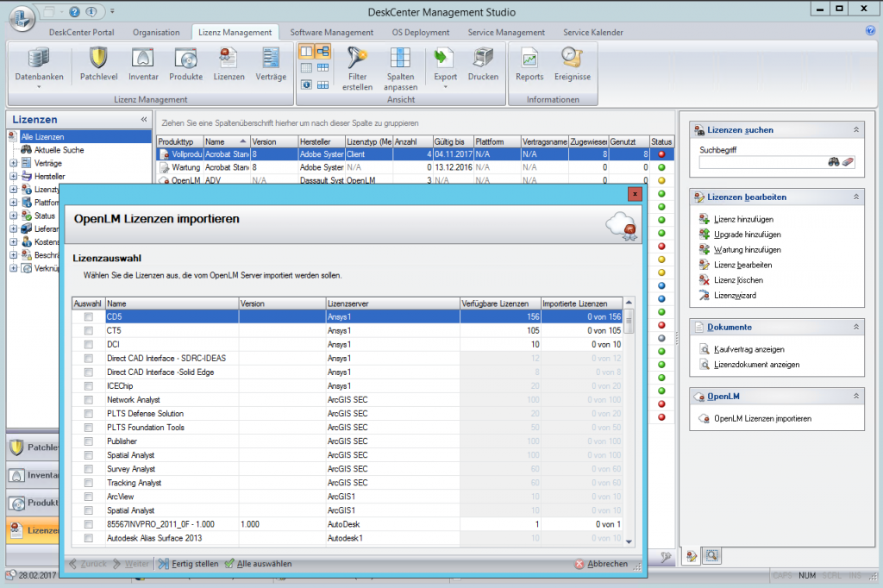This screenshot has height=588, width=883.
Task: Expand the Export dropdown menu
Action: tap(445, 67)
